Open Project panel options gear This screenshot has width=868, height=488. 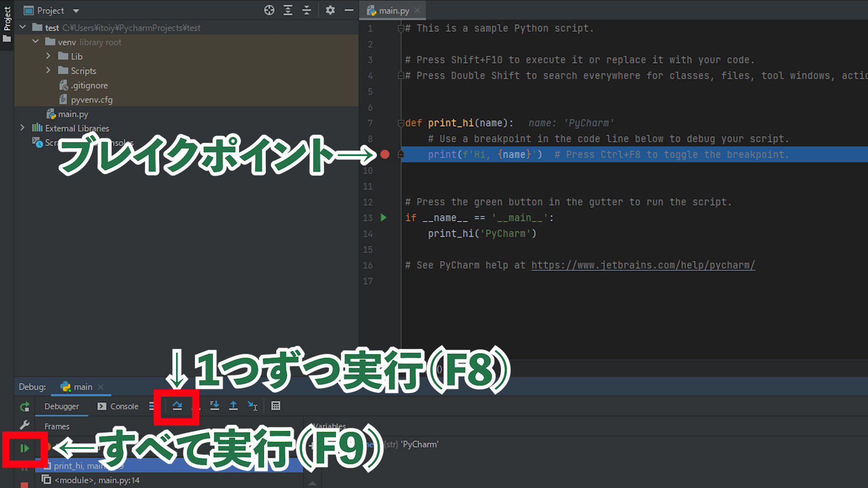pos(330,10)
